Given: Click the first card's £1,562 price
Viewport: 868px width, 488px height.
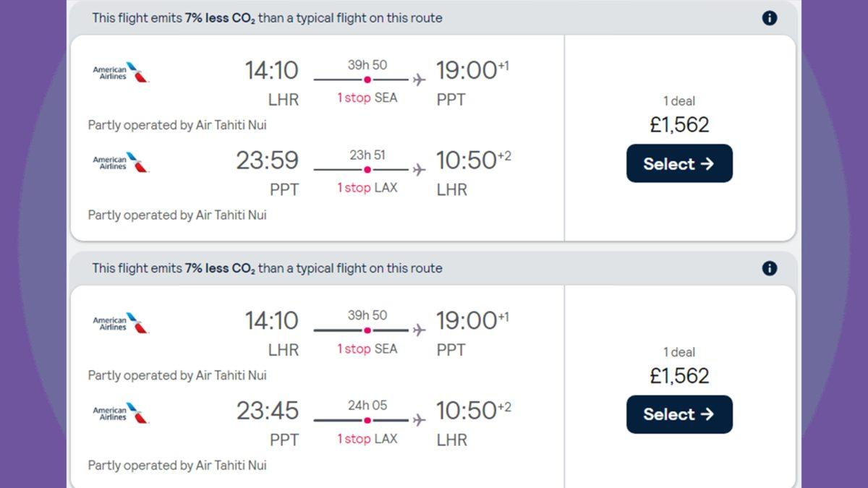Looking at the screenshot, I should pyautogui.click(x=679, y=125).
